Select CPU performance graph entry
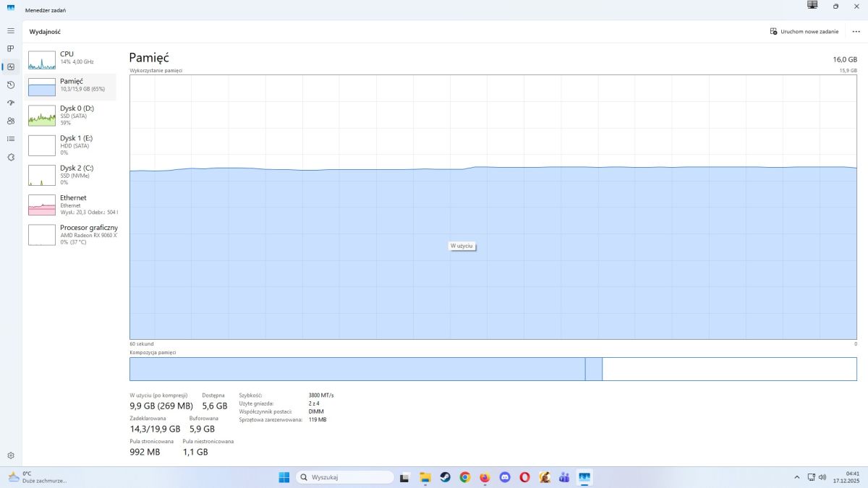 (71, 59)
